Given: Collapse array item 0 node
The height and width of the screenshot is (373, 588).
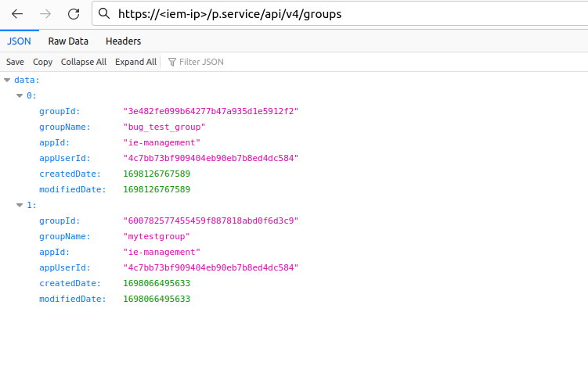Looking at the screenshot, I should click(x=20, y=95).
